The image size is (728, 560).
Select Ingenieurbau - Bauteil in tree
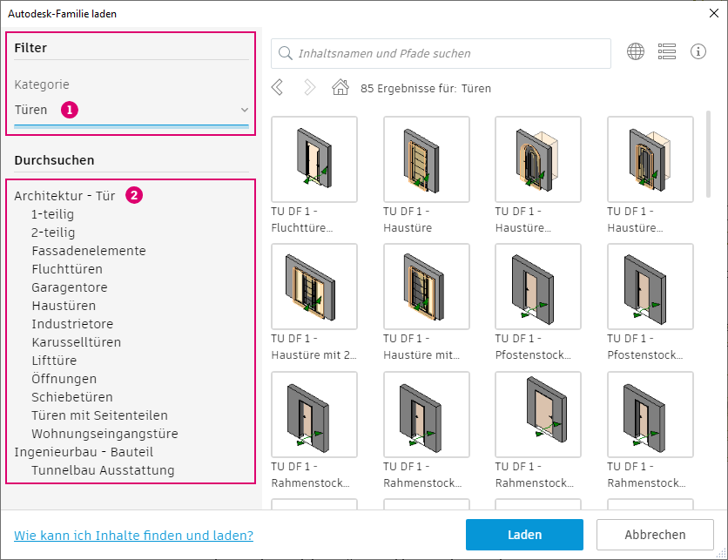84,452
